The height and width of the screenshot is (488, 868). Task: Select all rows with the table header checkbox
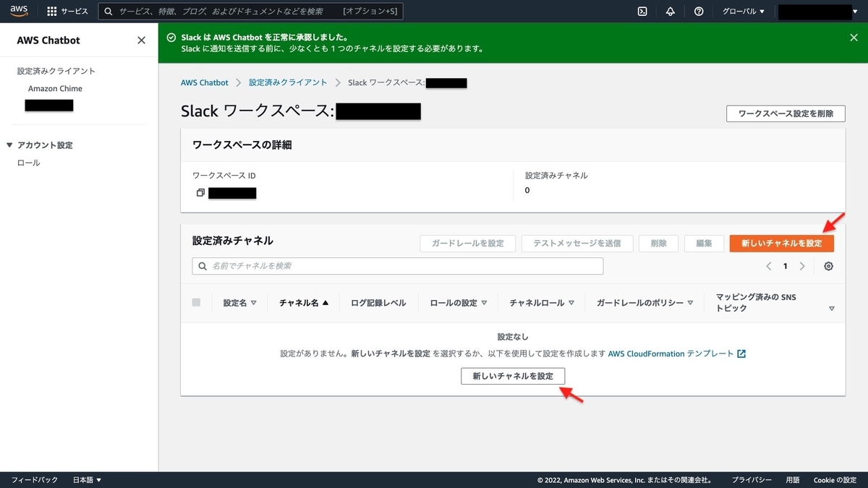(x=195, y=302)
